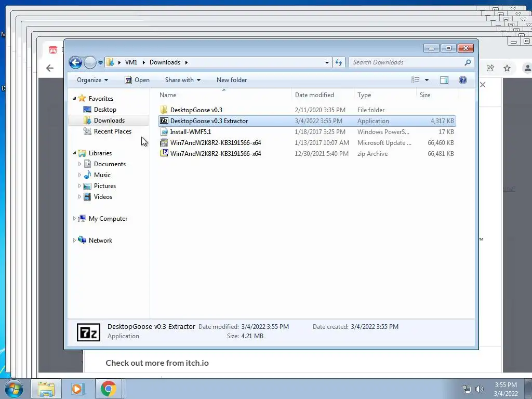Collapse the Libraries group
532x399 pixels.
click(x=74, y=153)
